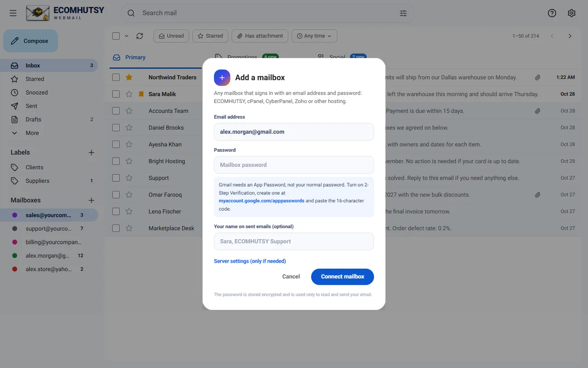The height and width of the screenshot is (368, 588).
Task: Expand the More folders list
Action: (49, 133)
